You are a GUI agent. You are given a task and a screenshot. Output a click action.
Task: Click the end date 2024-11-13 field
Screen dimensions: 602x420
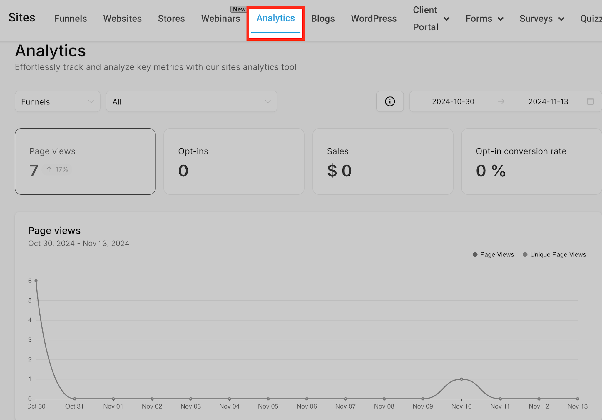(548, 101)
